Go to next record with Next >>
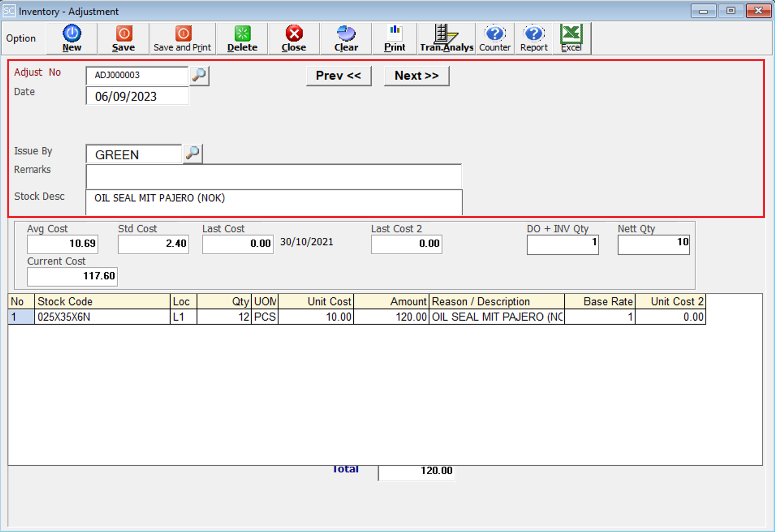This screenshot has height=532, width=775. pyautogui.click(x=417, y=76)
